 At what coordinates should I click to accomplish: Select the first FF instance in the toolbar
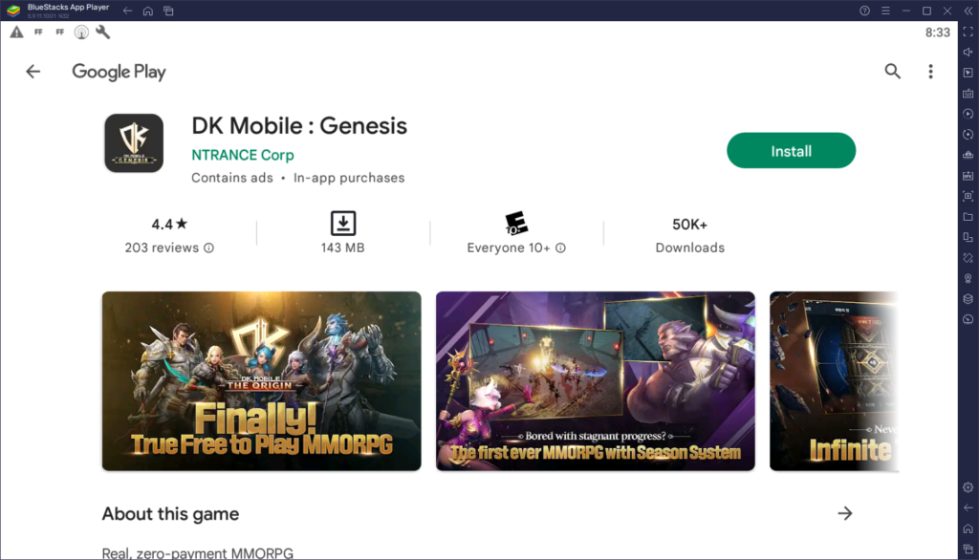(38, 32)
